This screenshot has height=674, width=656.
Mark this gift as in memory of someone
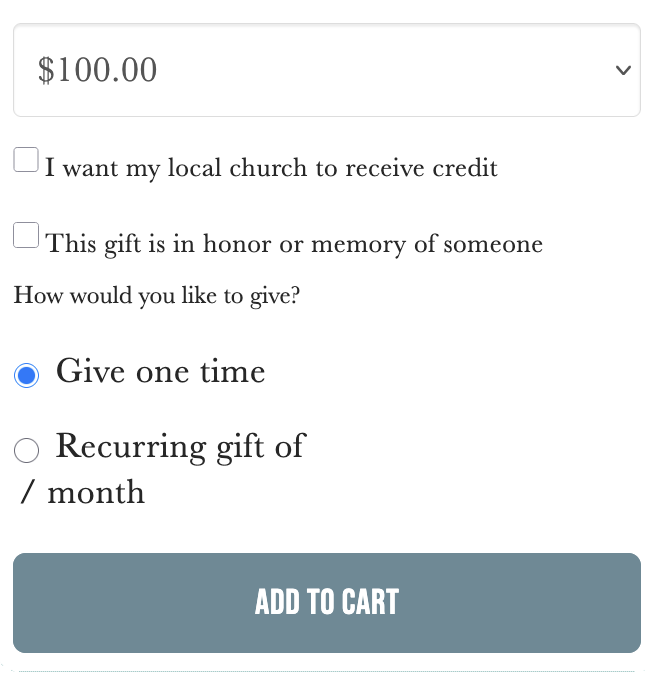coord(26,236)
